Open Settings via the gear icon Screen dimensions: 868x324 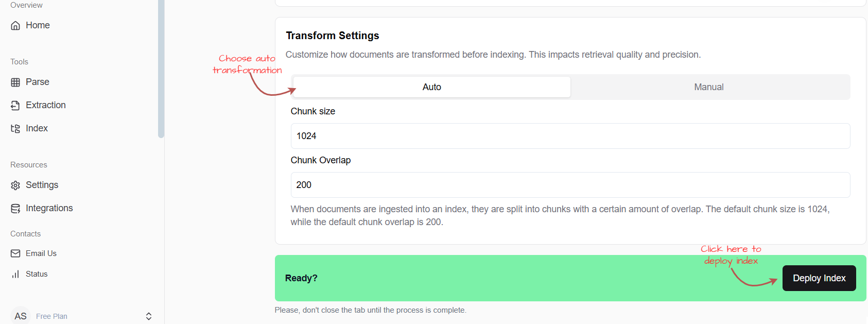coord(15,184)
